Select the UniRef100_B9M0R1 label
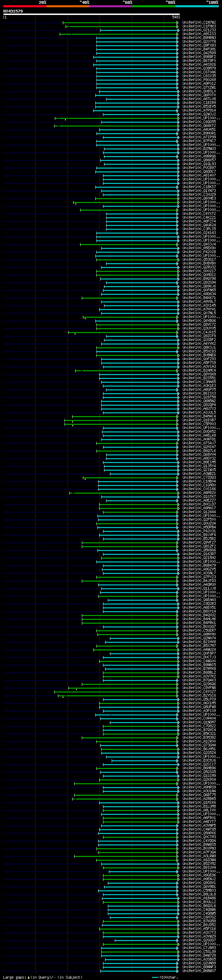 (199, 133)
